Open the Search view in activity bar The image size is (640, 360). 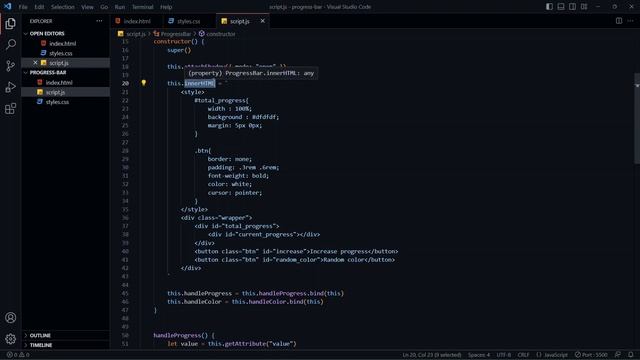click(x=11, y=44)
